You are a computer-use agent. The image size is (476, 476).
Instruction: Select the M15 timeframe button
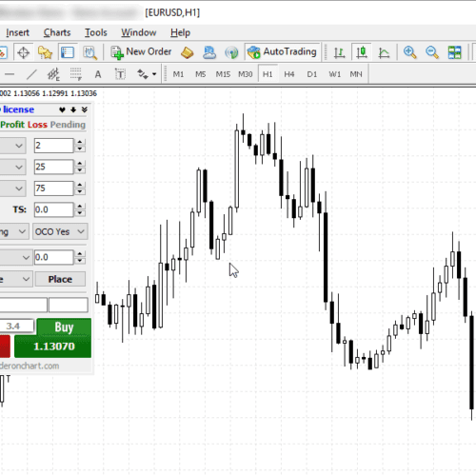223,74
